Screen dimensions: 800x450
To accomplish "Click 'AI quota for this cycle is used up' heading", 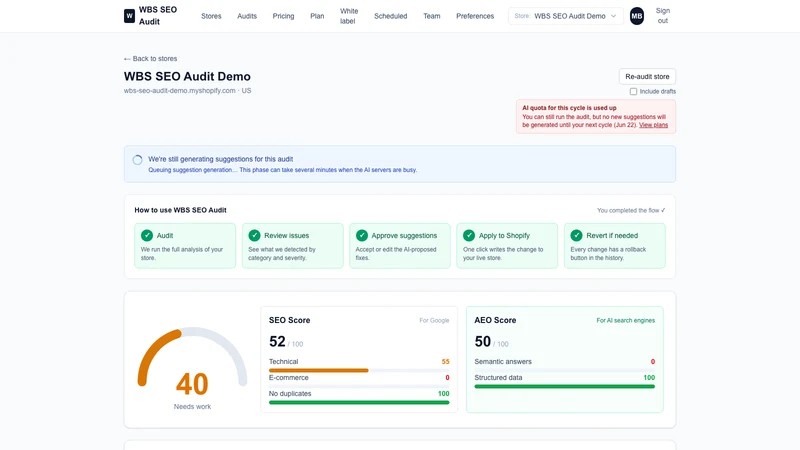I will click(569, 108).
